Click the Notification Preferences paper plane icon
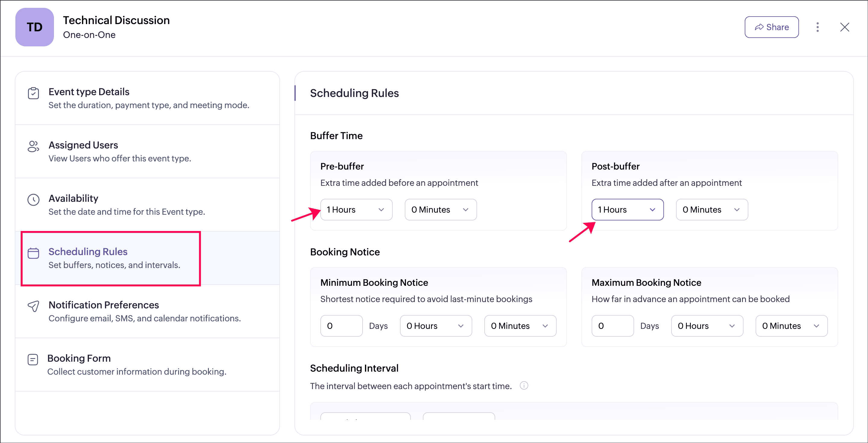868x443 pixels. (33, 306)
